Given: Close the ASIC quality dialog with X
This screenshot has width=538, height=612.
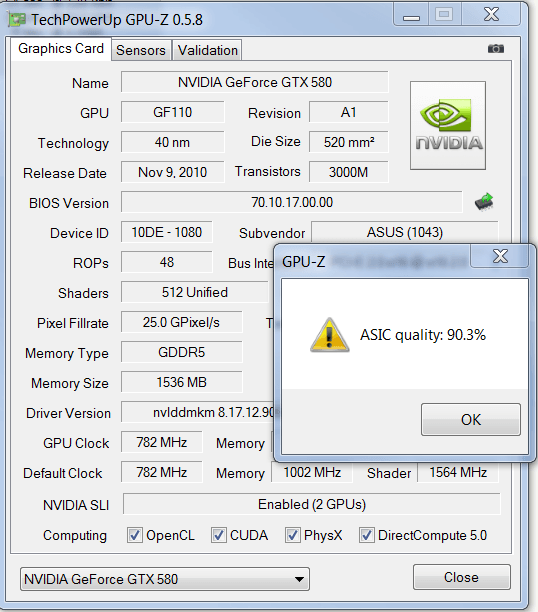Looking at the screenshot, I should [500, 256].
